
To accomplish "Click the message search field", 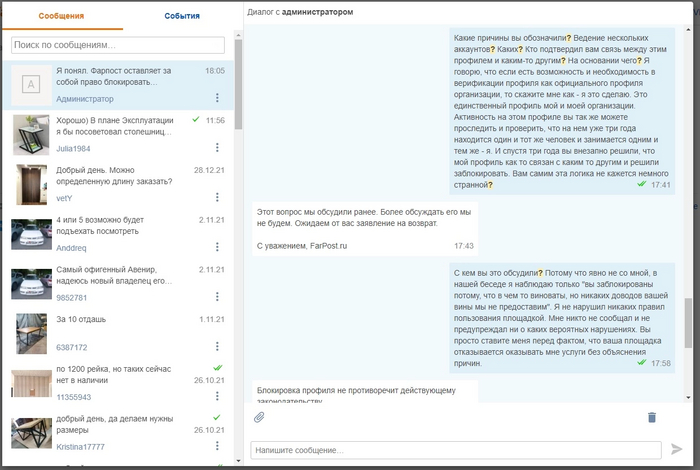I will [x=118, y=45].
